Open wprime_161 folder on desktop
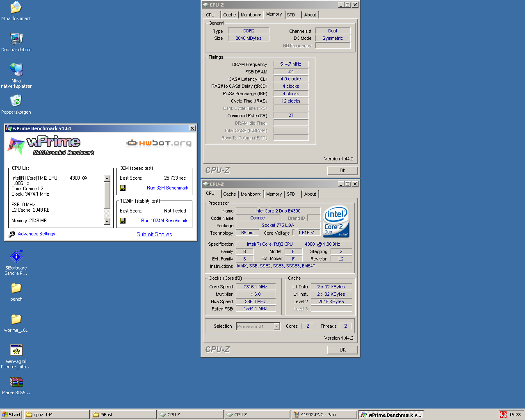The height and width of the screenshot is (420, 525). [x=16, y=323]
